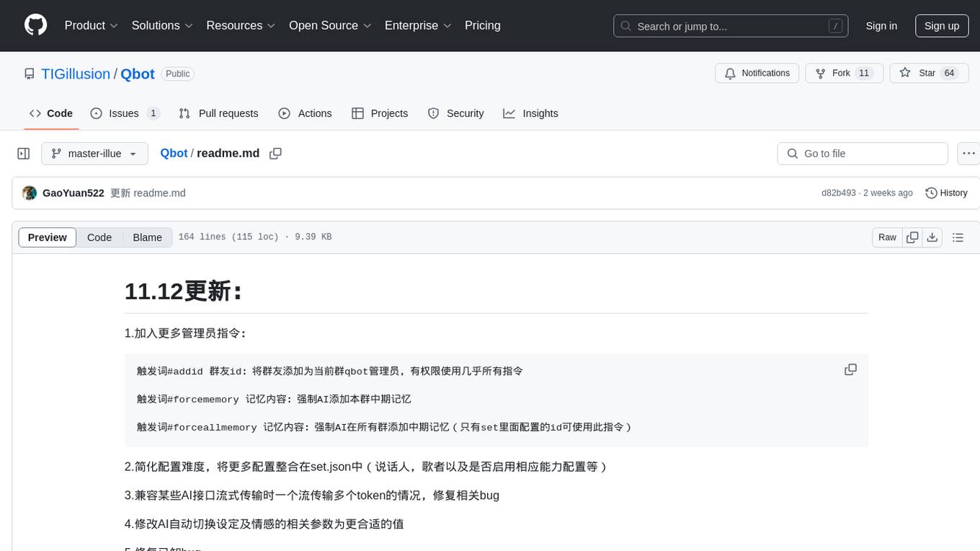The width and height of the screenshot is (980, 551).
Task: View file History
Action: pos(946,193)
